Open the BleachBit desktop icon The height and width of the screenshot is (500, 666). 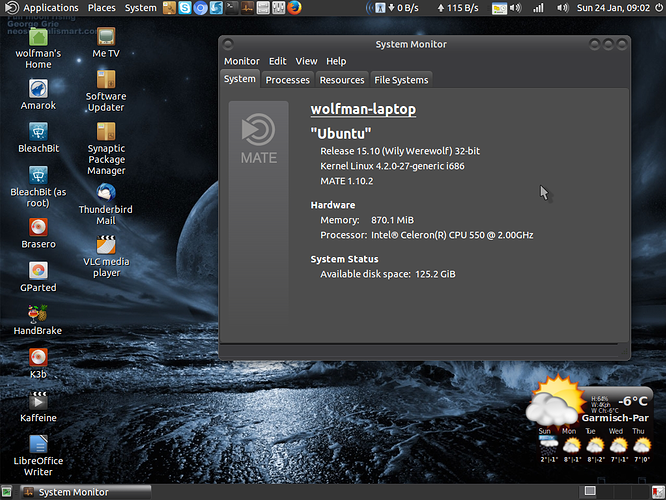click(38, 132)
